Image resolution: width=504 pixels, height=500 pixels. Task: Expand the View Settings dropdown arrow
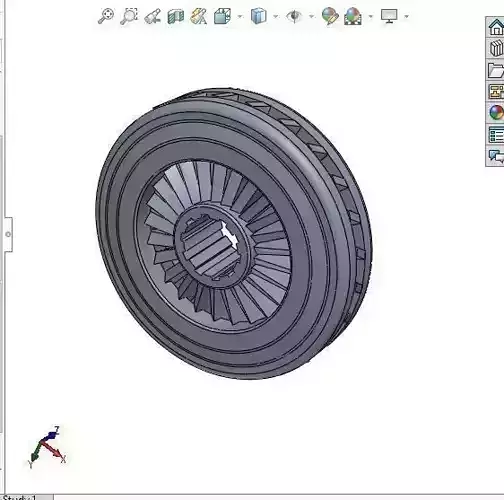click(x=406, y=16)
